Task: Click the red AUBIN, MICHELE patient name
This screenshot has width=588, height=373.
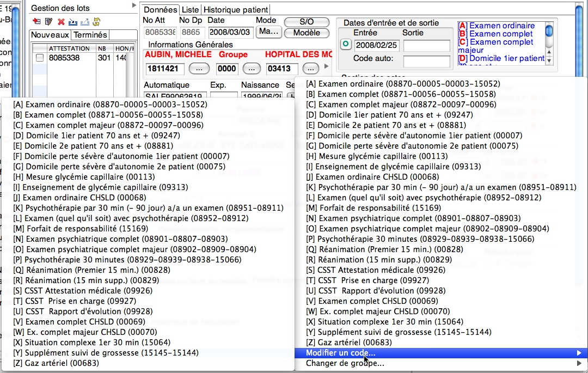Action: pyautogui.click(x=178, y=54)
